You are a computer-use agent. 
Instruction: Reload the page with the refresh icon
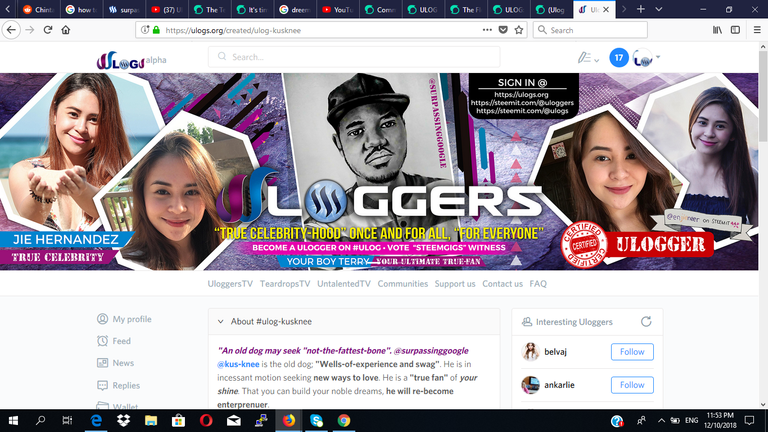pos(48,30)
